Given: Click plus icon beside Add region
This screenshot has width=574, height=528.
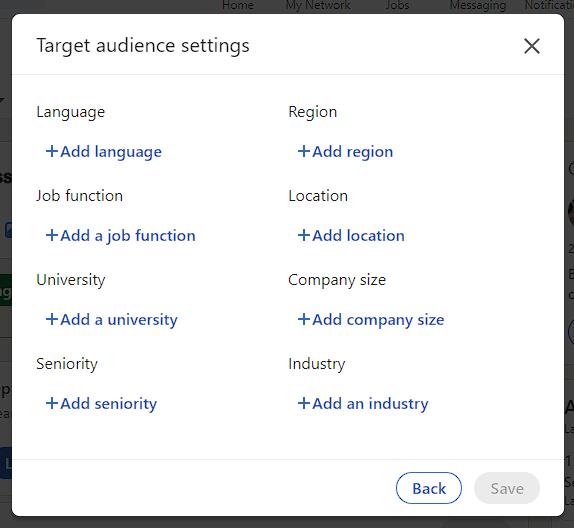Looking at the screenshot, I should tap(304, 151).
